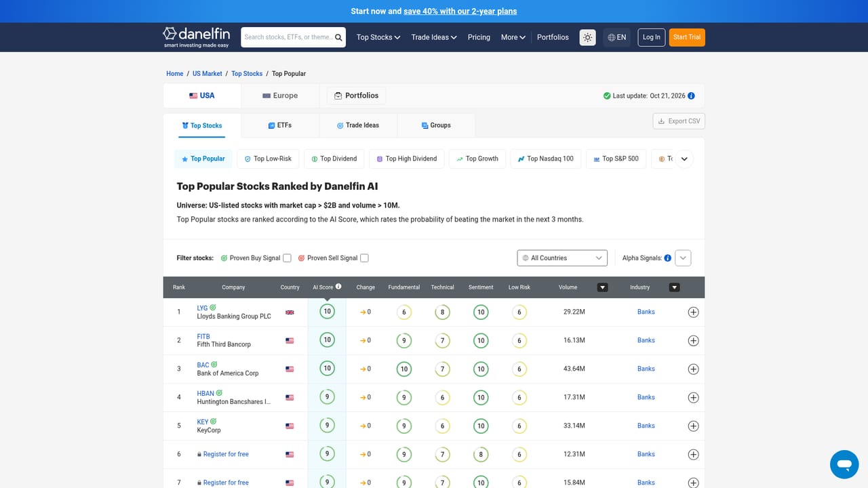Enable the Proven Buy Signal checkbox
Image resolution: width=868 pixels, height=488 pixels.
point(287,258)
